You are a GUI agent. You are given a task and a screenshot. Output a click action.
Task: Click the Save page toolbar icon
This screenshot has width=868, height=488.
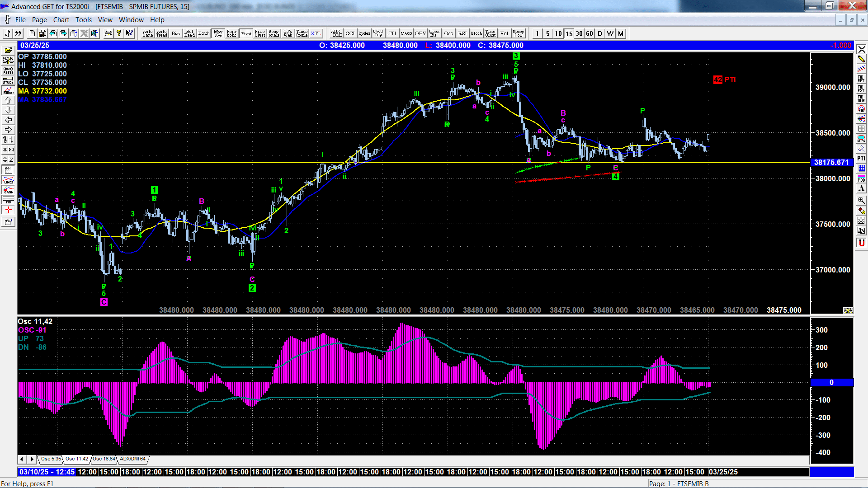pyautogui.click(x=42, y=33)
